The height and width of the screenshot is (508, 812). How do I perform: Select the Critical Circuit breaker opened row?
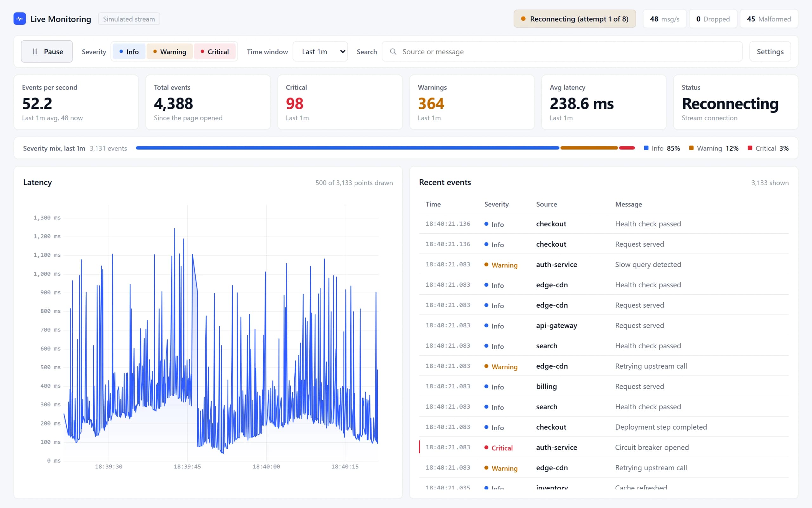coord(604,447)
